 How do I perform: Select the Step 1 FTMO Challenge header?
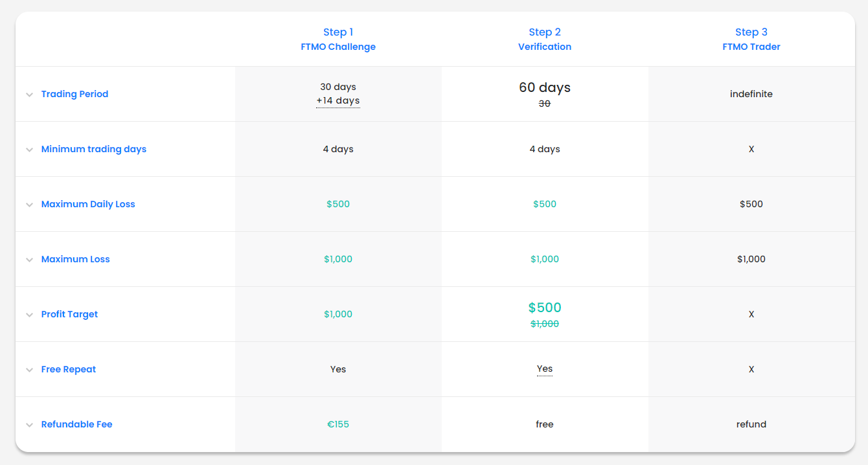click(338, 40)
